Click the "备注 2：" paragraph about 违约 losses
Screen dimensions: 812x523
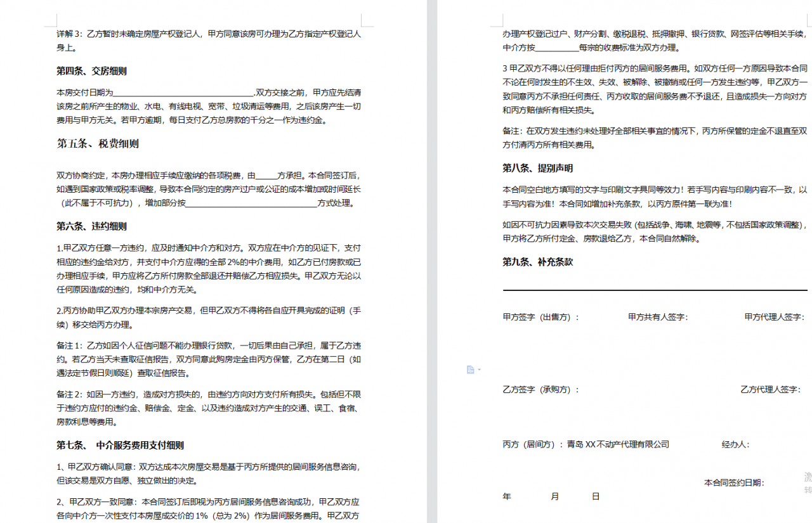click(x=209, y=408)
